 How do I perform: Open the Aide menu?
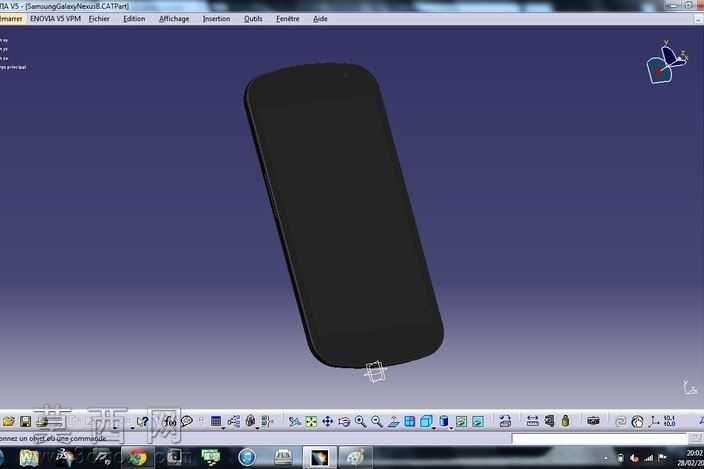tap(320, 19)
